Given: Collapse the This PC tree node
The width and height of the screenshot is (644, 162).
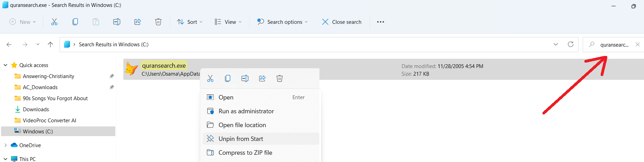Looking at the screenshot, I should 6,159.
